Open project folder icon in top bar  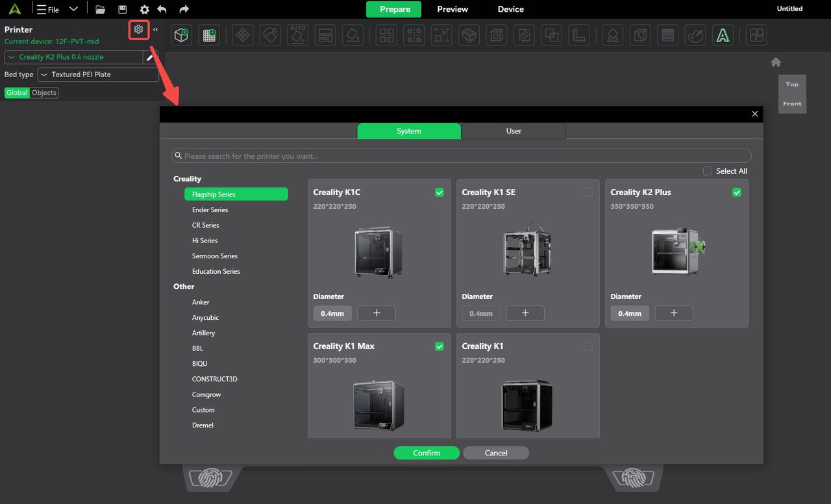100,10
